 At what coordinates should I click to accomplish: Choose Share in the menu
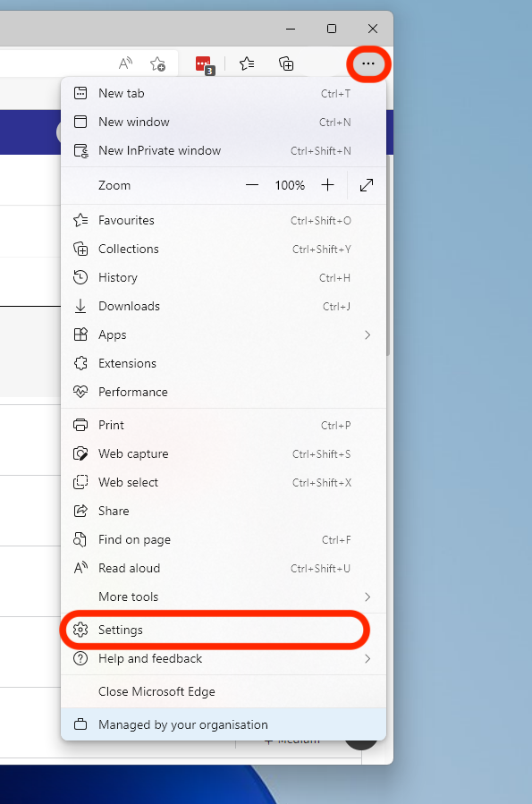coord(224,512)
